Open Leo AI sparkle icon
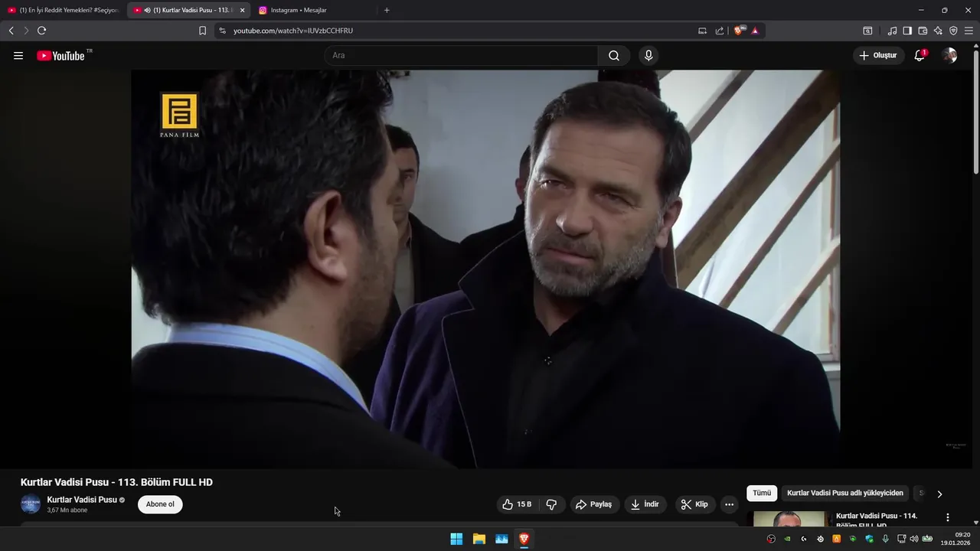Viewport: 980px width, 551px height. 938,31
